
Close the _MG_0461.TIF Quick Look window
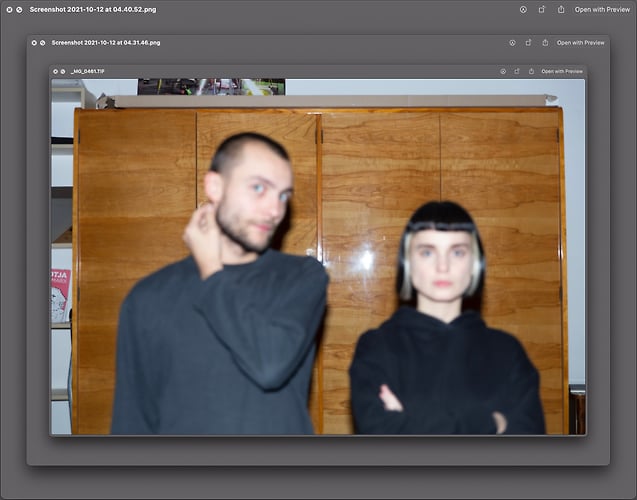[x=55, y=72]
